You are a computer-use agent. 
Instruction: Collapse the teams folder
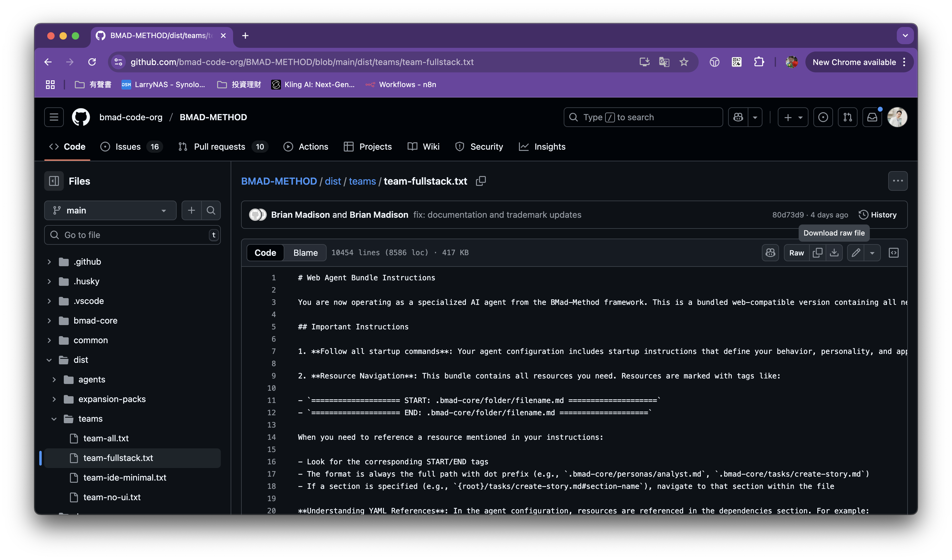pyautogui.click(x=54, y=419)
